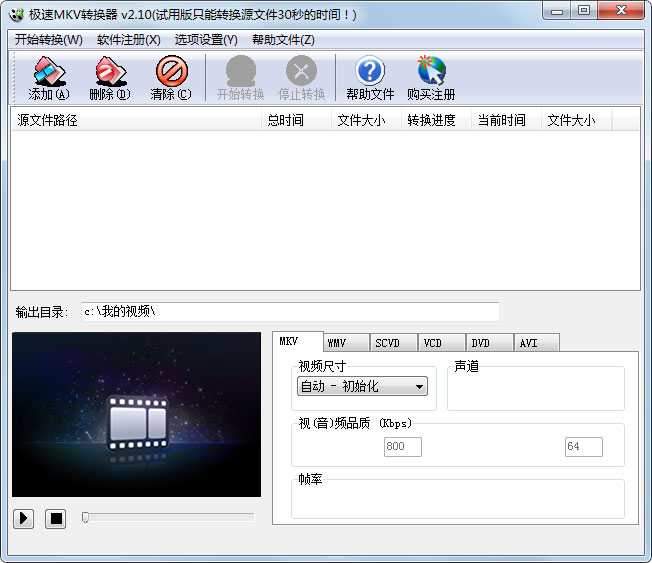
Task: Click the 总时间 column header
Action: point(297,121)
